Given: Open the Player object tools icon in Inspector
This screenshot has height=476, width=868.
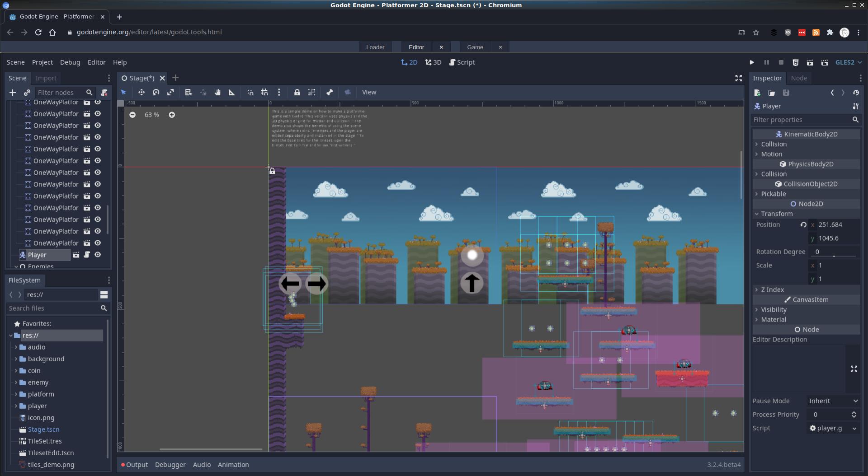Looking at the screenshot, I should (x=855, y=106).
